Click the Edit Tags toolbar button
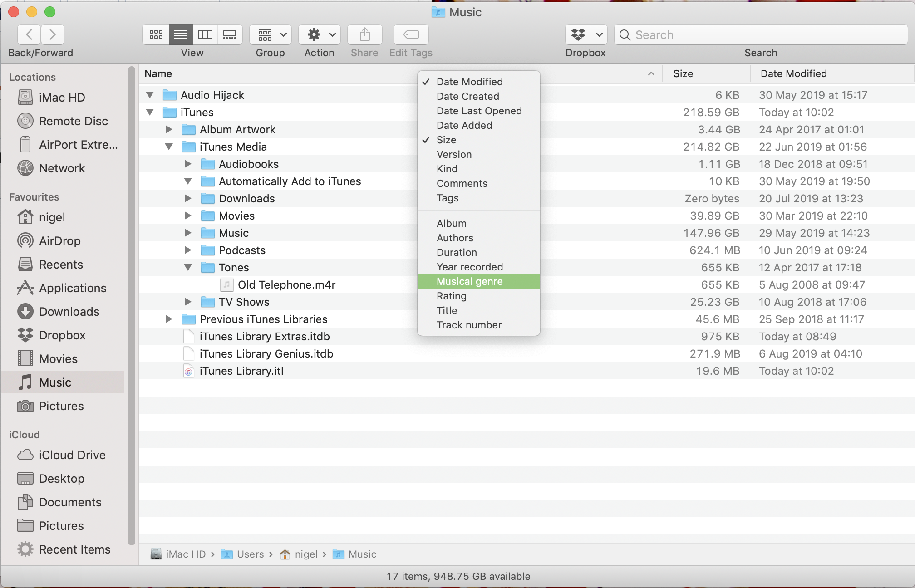 click(411, 34)
